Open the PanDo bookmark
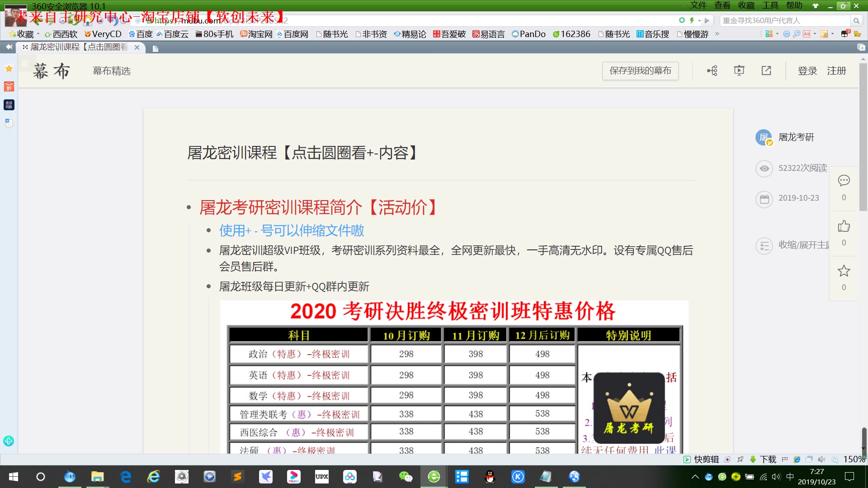This screenshot has width=868, height=488. (528, 34)
